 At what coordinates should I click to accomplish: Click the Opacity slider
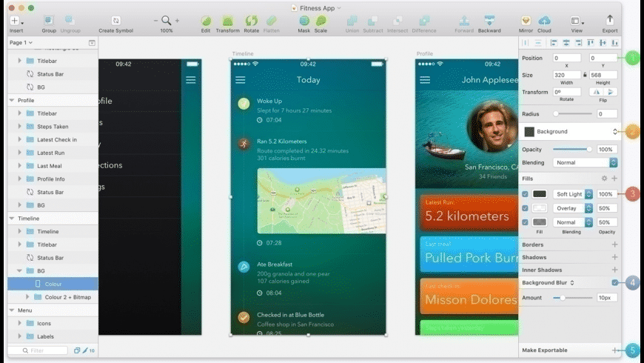click(572, 149)
